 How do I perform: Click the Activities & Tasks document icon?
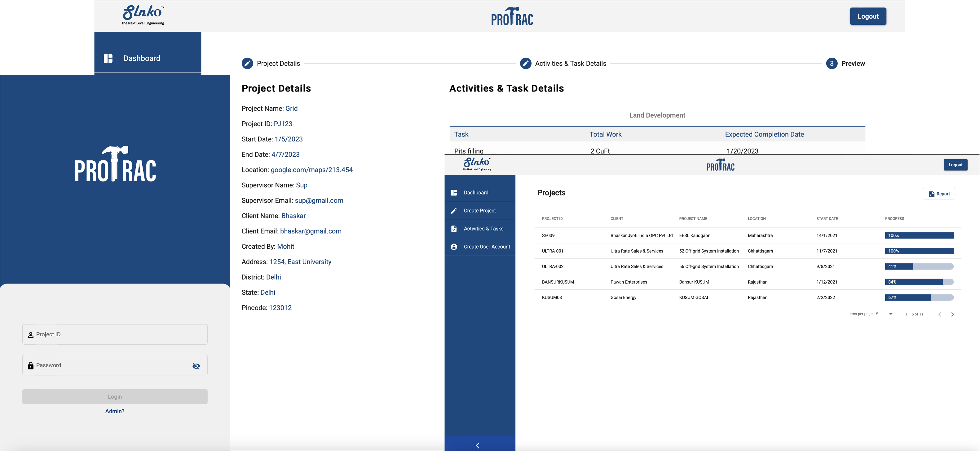454,229
